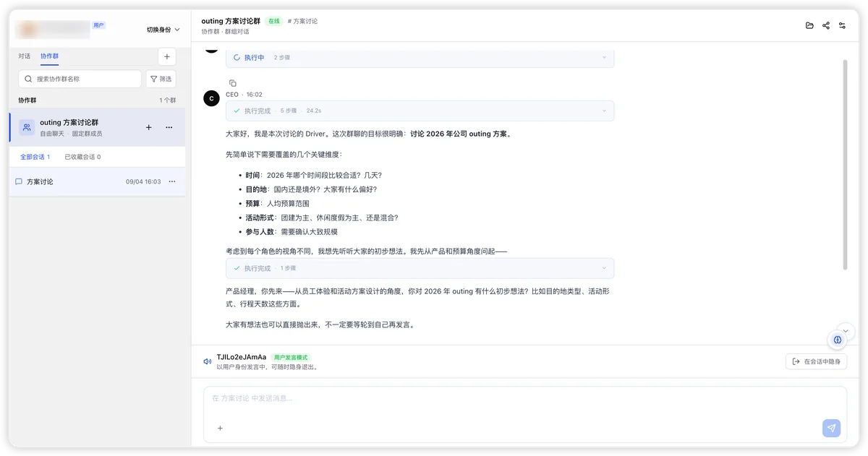Select outing 方案讨论群 group item

[x=97, y=127]
